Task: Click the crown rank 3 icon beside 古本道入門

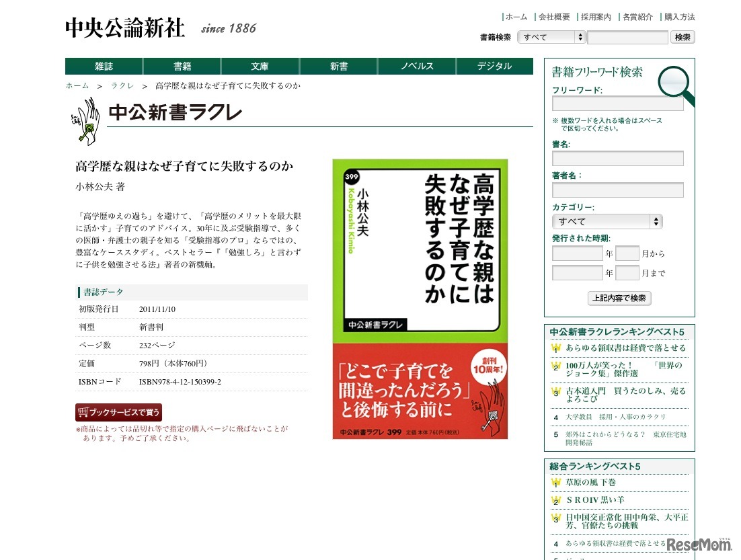Action: [555, 392]
